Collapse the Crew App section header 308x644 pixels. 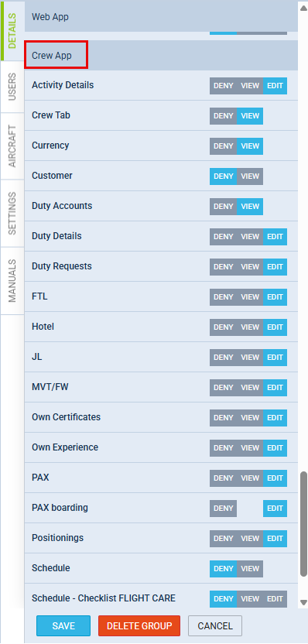pos(161,56)
